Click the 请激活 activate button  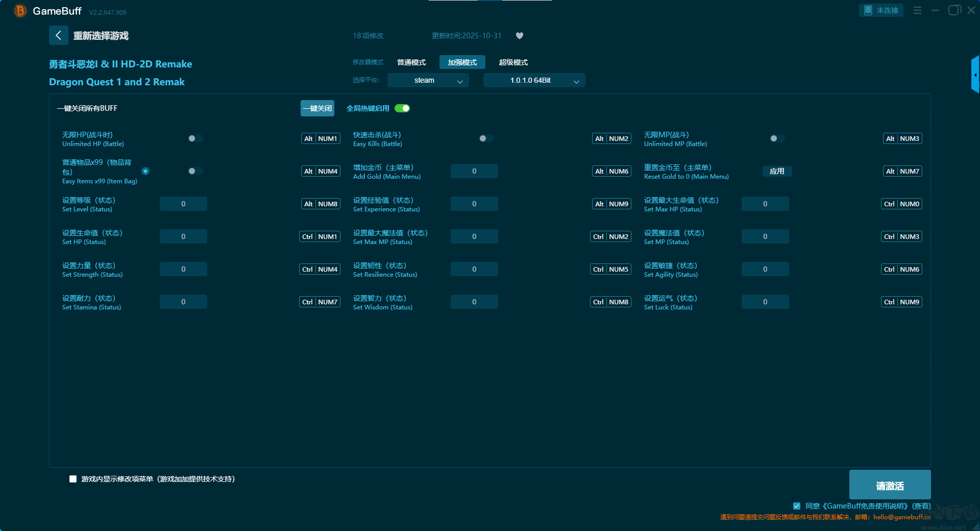pos(890,485)
